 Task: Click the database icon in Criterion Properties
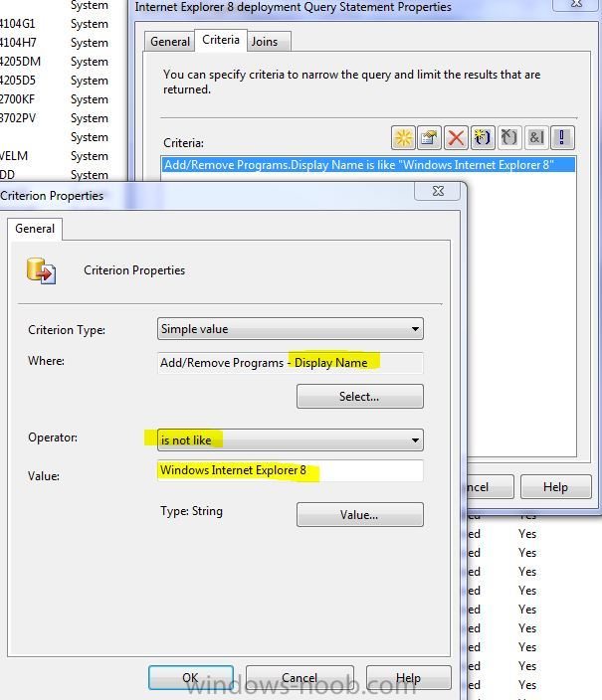(41, 270)
